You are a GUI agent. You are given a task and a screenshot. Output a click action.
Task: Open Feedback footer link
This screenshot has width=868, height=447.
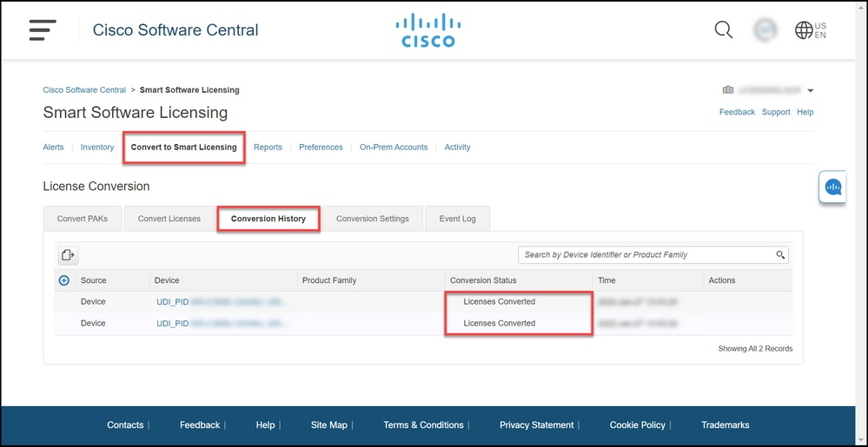pos(200,425)
